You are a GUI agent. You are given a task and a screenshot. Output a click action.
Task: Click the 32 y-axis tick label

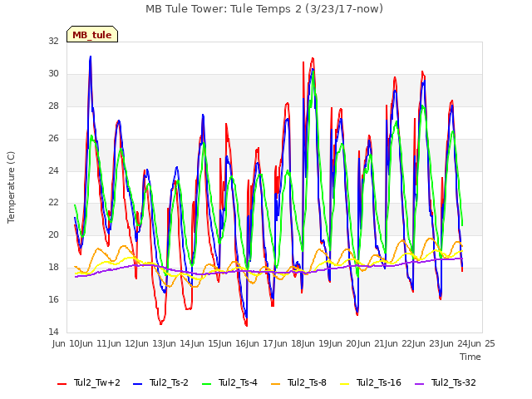(x=53, y=41)
